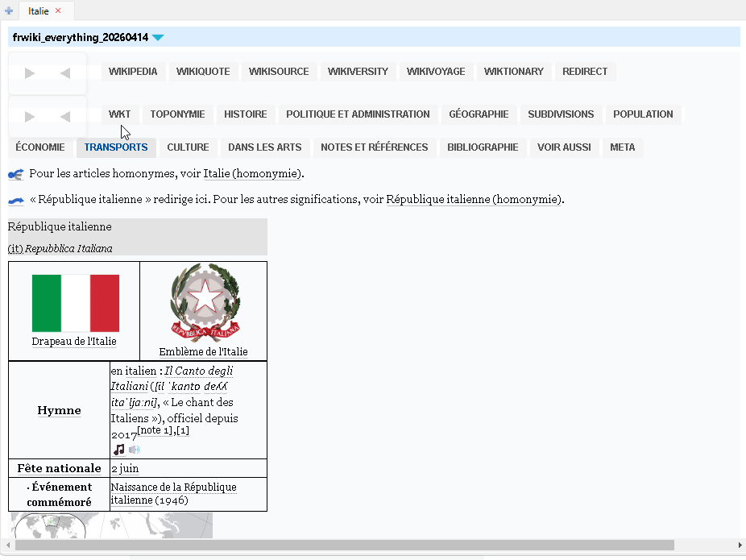Click left arrow beside WKT row

(65, 117)
